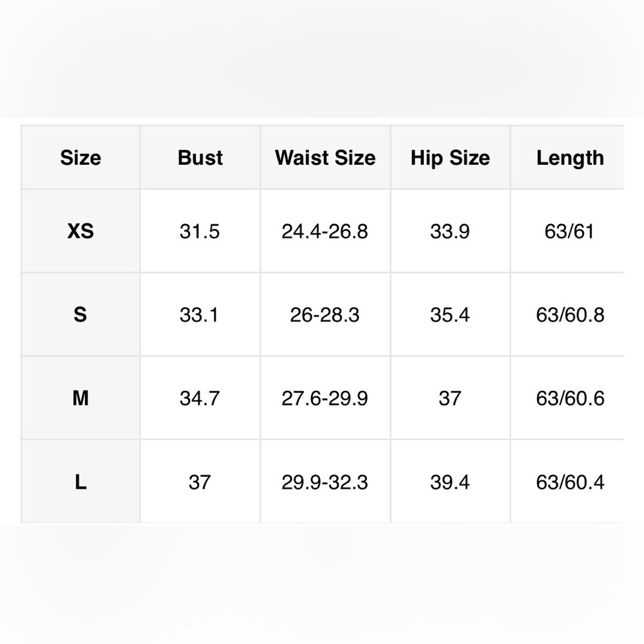The image size is (644, 644).
Task: Click the XS bust value 31.5
Action: [x=200, y=231]
